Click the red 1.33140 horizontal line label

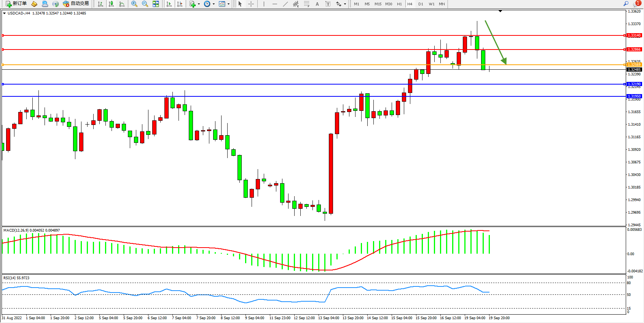point(634,35)
